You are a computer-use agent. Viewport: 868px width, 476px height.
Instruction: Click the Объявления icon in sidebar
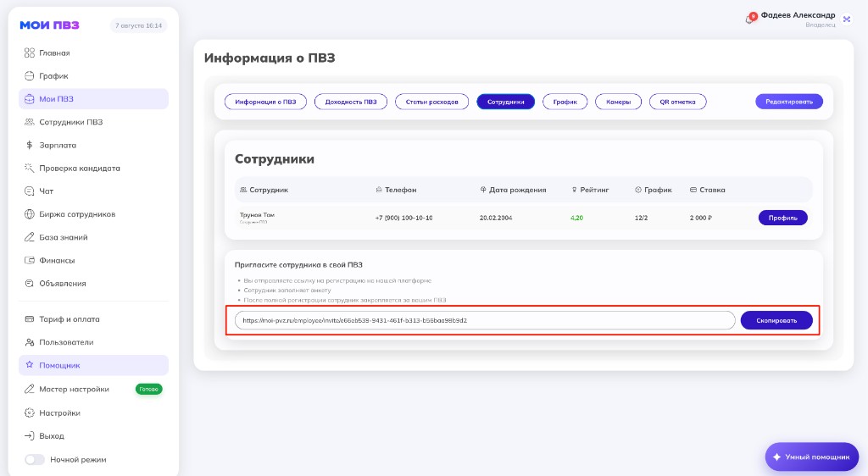pos(30,283)
